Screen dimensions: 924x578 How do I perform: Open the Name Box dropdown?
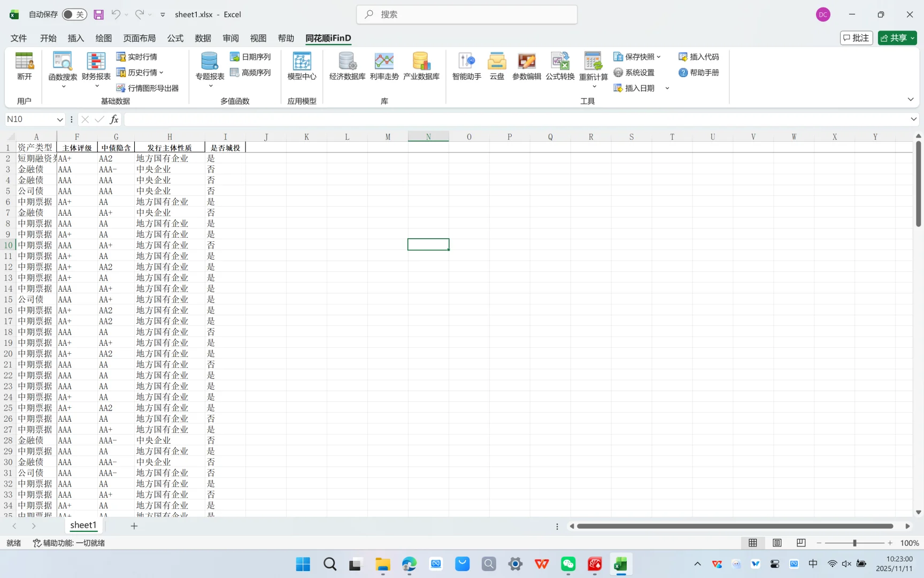[60, 119]
